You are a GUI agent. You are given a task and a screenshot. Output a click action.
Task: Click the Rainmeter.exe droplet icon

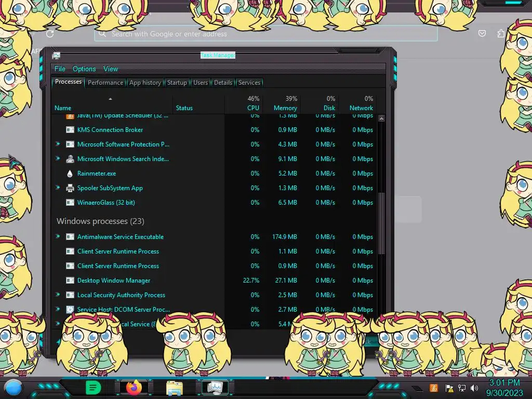pyautogui.click(x=70, y=174)
